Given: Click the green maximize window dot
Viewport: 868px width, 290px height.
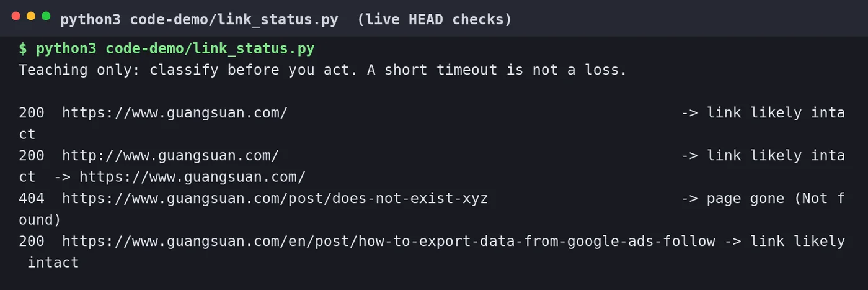Looking at the screenshot, I should pyautogui.click(x=46, y=16).
